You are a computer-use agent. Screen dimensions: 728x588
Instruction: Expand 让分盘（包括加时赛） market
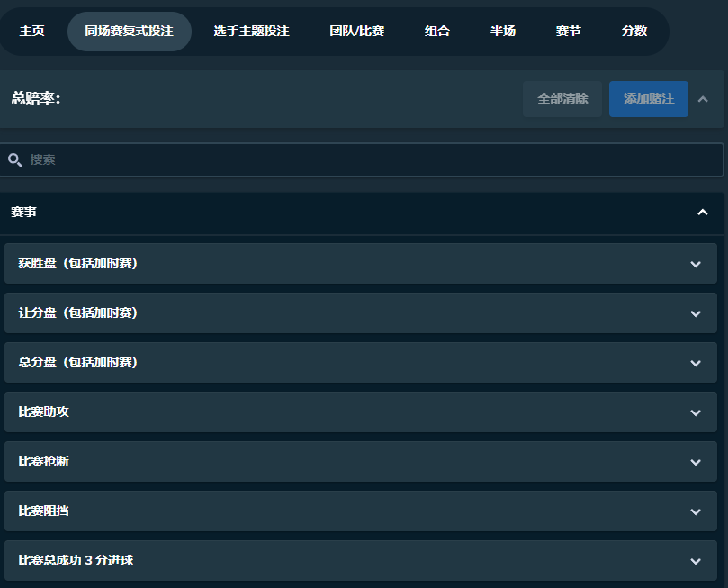[x=361, y=313]
